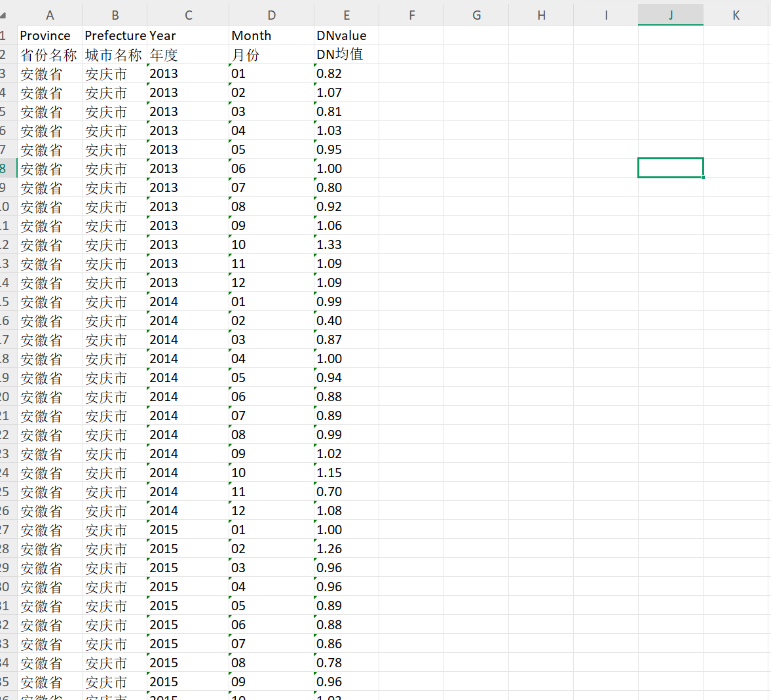The width and height of the screenshot is (771, 700).
Task: Select the Year header cell
Action: pyautogui.click(x=188, y=35)
